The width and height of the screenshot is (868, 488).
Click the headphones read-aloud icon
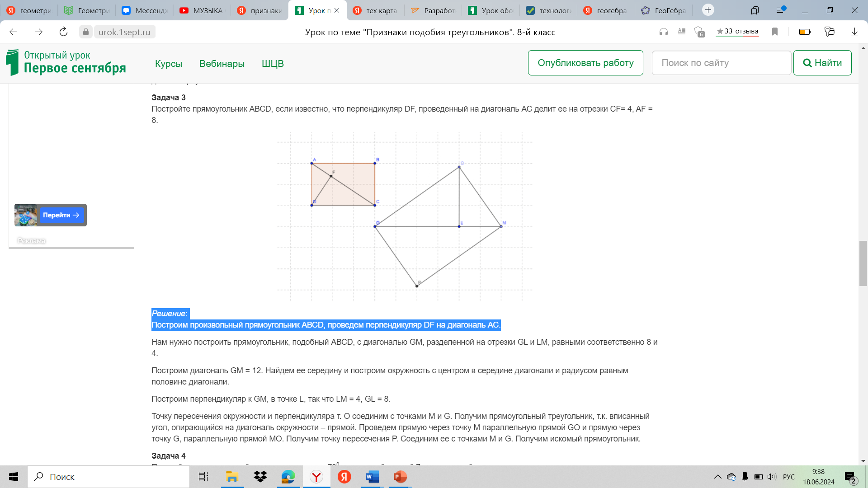click(x=663, y=32)
